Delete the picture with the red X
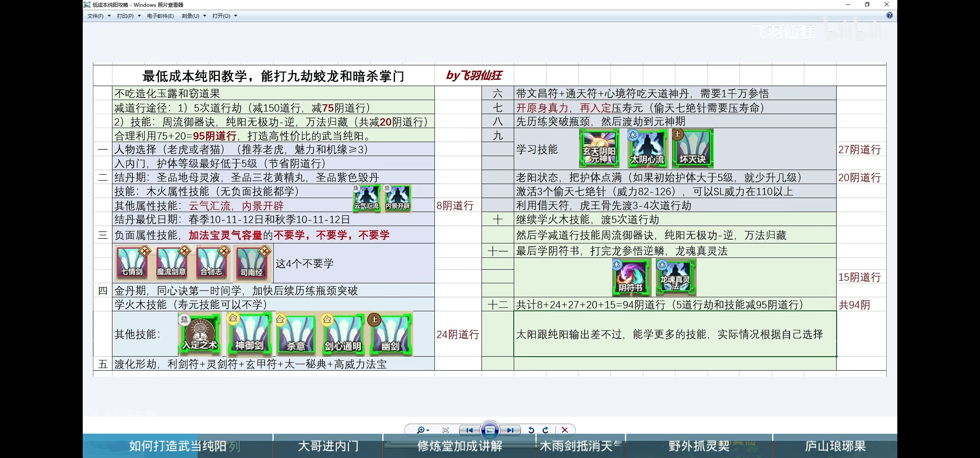This screenshot has height=458, width=980. coord(565,430)
